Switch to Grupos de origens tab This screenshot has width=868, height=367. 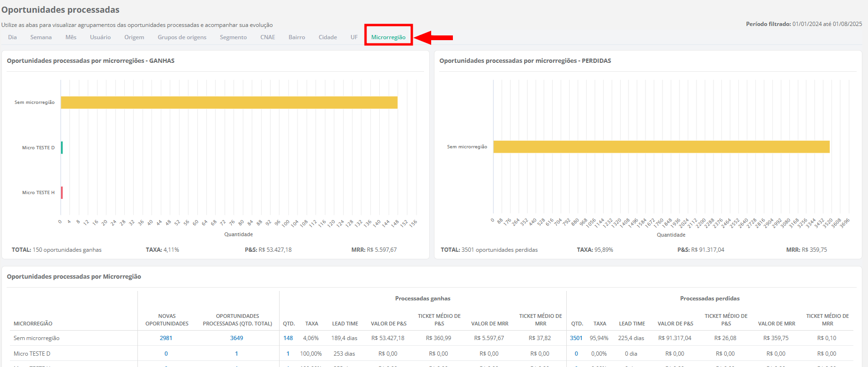(x=182, y=37)
